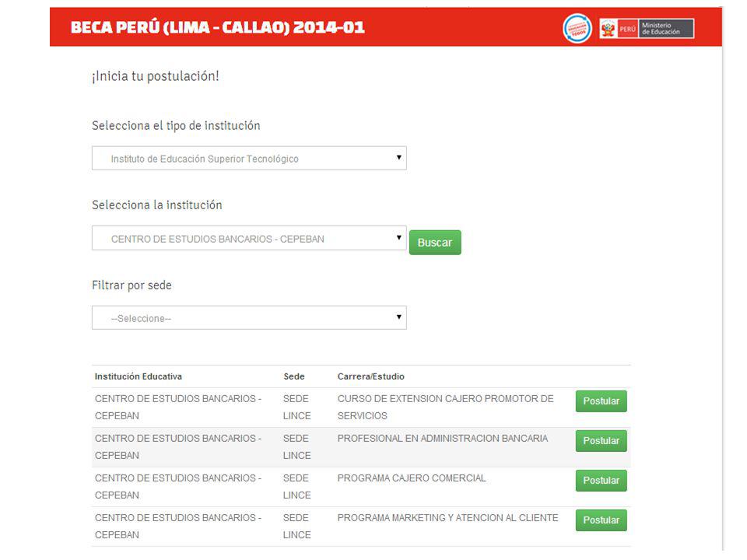Open the institution type dropdown
The image size is (747, 560).
pyautogui.click(x=249, y=158)
